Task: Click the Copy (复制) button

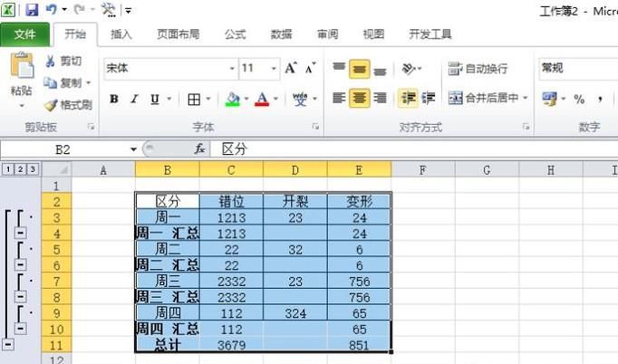Action: [63, 83]
